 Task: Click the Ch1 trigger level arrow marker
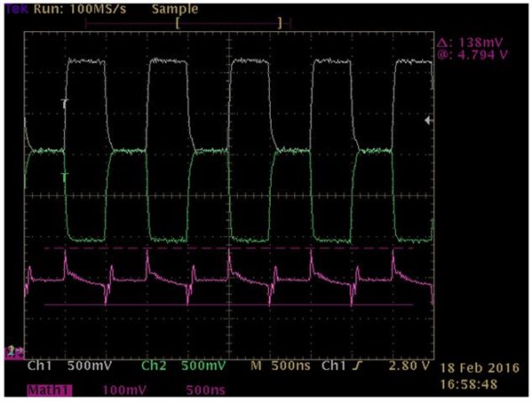tap(429, 120)
